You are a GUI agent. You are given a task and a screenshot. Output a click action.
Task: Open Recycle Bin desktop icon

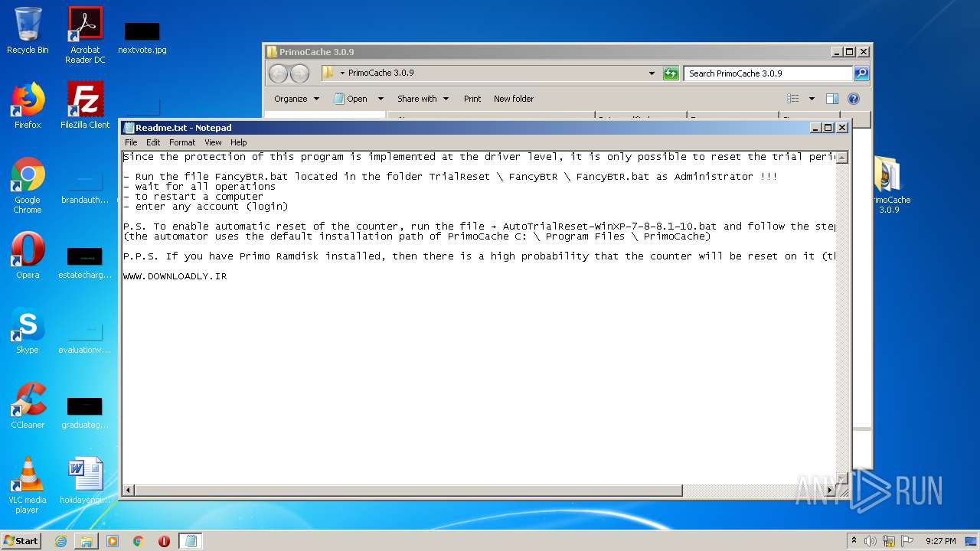(28, 31)
